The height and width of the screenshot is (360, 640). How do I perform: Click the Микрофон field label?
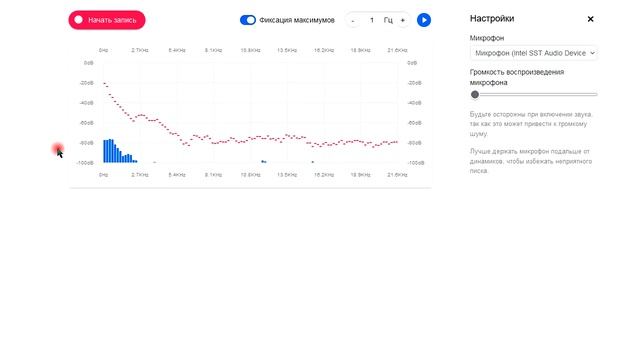pyautogui.click(x=487, y=38)
